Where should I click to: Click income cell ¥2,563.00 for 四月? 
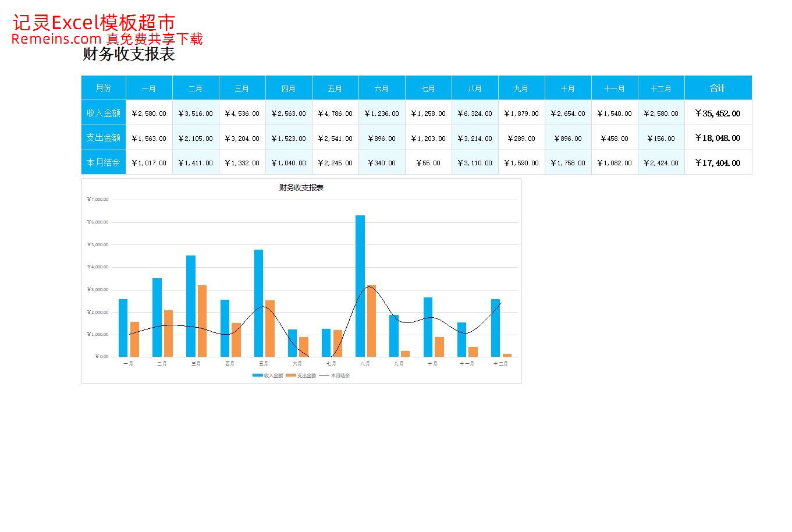(x=289, y=113)
